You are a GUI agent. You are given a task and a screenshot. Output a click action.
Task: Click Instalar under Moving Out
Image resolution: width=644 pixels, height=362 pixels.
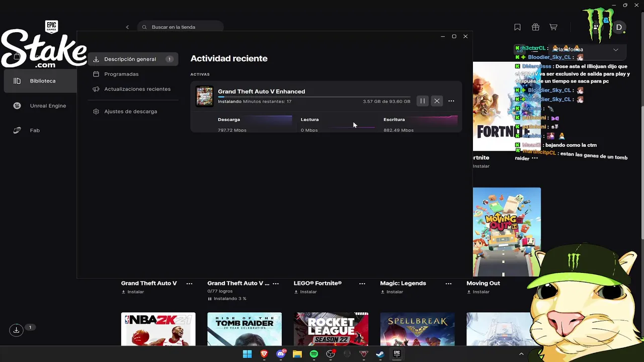(x=477, y=292)
